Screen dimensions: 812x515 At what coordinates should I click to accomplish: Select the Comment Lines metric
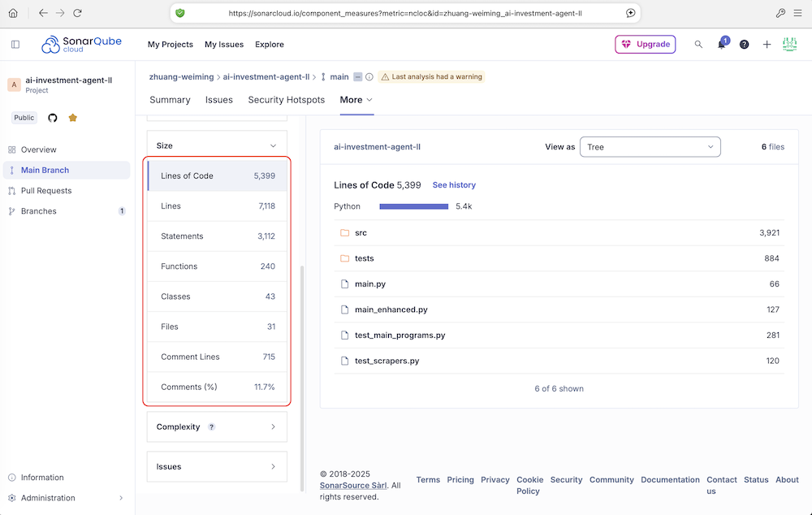click(217, 357)
